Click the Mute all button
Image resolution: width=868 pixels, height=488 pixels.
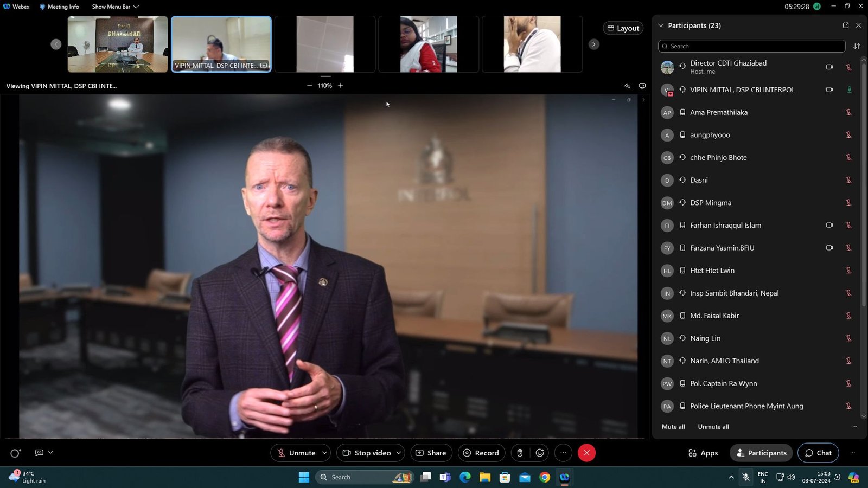pos(673,427)
